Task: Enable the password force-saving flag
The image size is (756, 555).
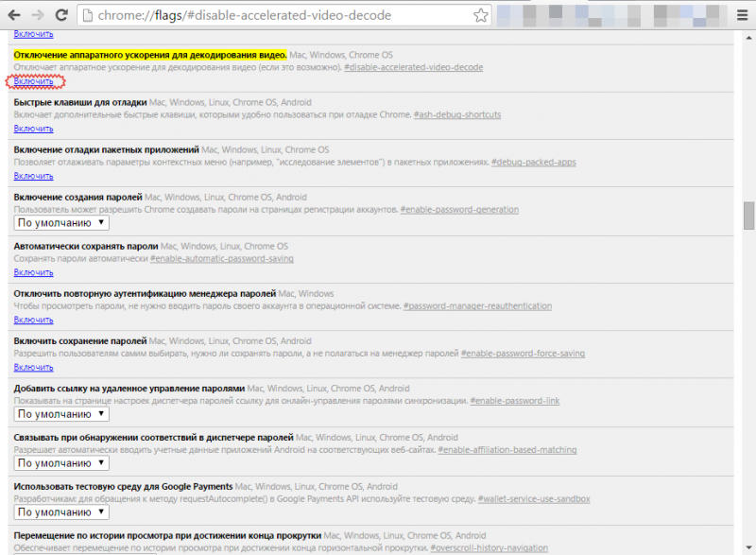Action: 34,368
